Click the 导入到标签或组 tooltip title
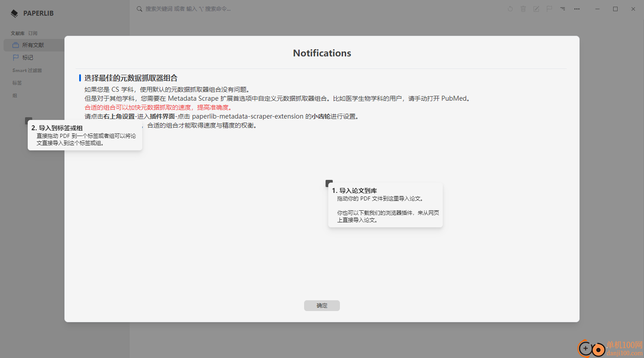Viewport: 644px width, 358px height. click(x=57, y=128)
